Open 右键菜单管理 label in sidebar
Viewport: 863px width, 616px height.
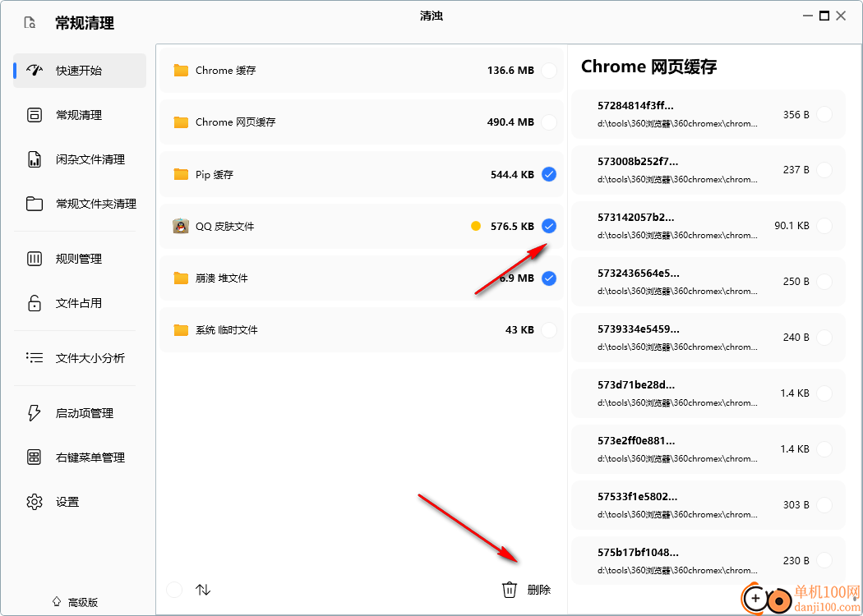tap(90, 457)
